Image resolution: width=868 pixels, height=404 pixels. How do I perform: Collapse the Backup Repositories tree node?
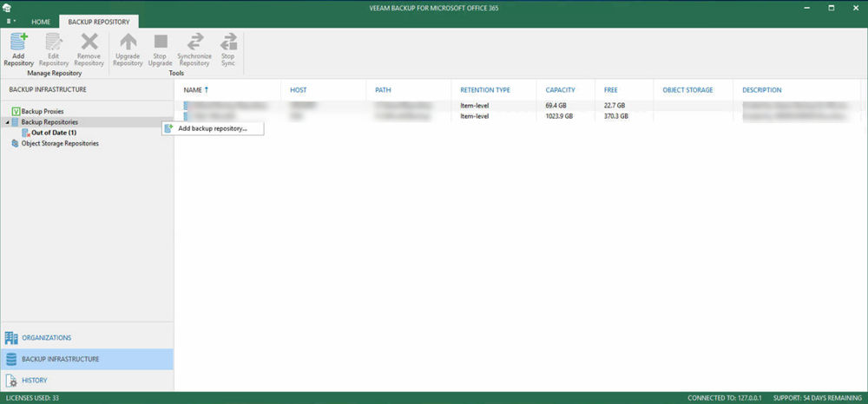(x=7, y=122)
